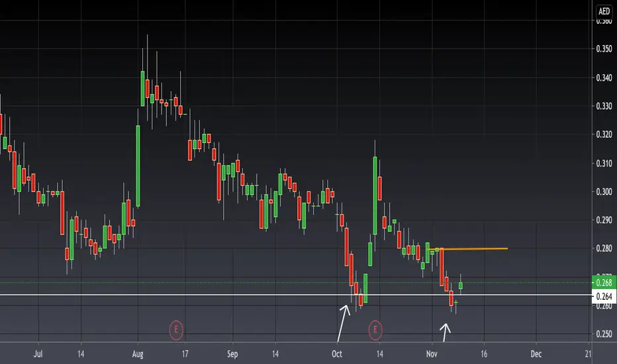Click the 0.310 price axis label
The width and height of the screenshot is (617, 364).
604,163
